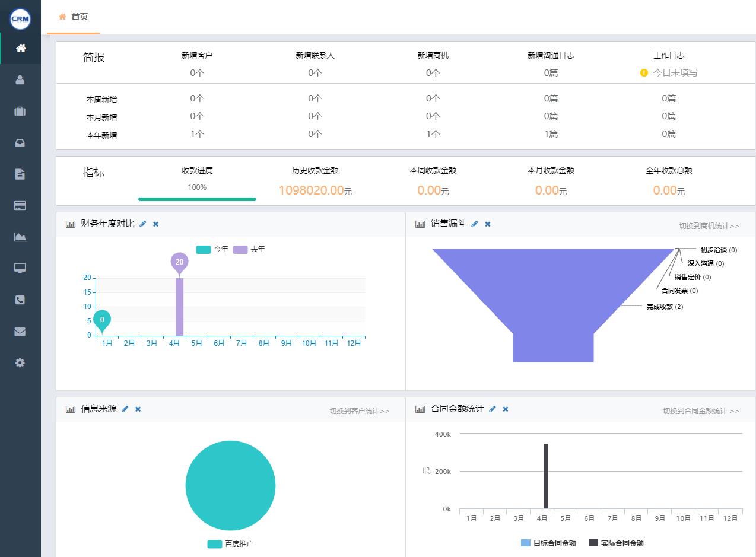Toggle the 去年 series in the chart legend
756x557 pixels.
pos(249,249)
